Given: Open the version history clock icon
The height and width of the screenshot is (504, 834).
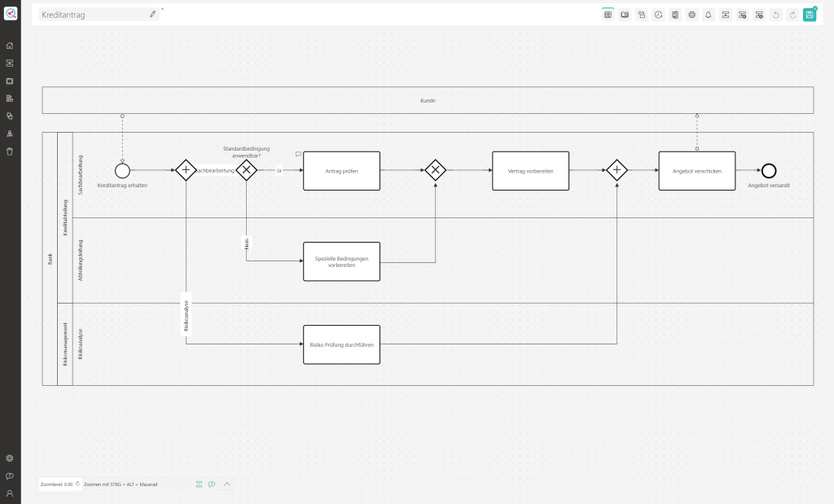Looking at the screenshot, I should click(x=658, y=14).
